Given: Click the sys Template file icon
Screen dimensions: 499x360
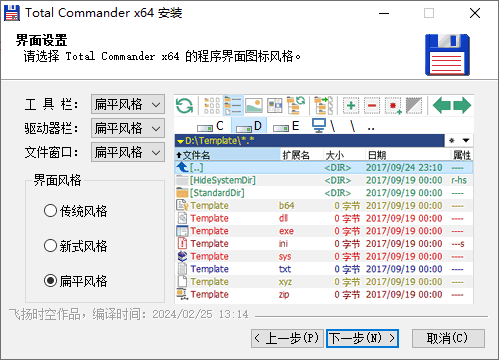Looking at the screenshot, I should tap(182, 256).
